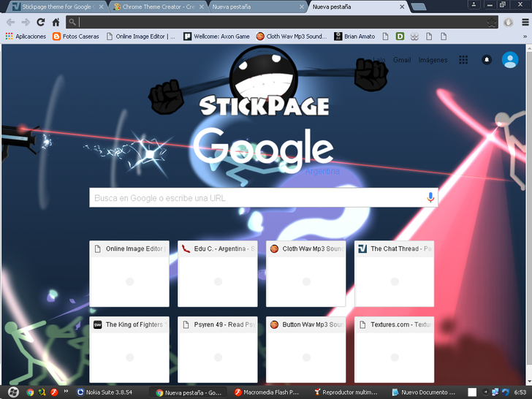Switch to Nuevo Documento taskbar item
Image resolution: width=532 pixels, height=399 pixels.
425,392
